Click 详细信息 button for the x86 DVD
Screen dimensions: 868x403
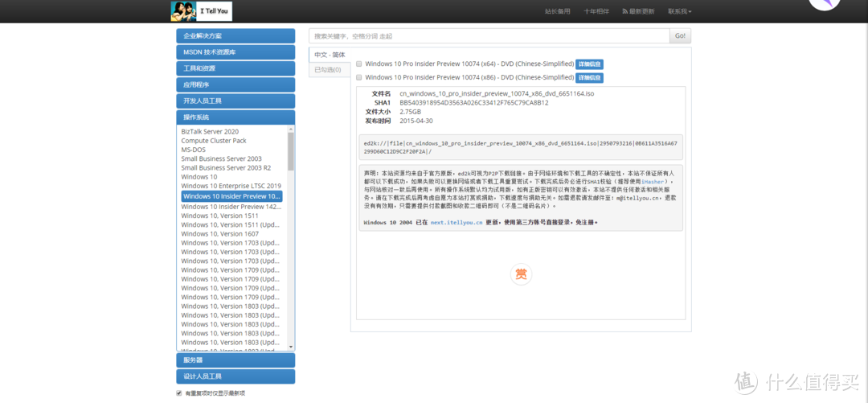[590, 77]
